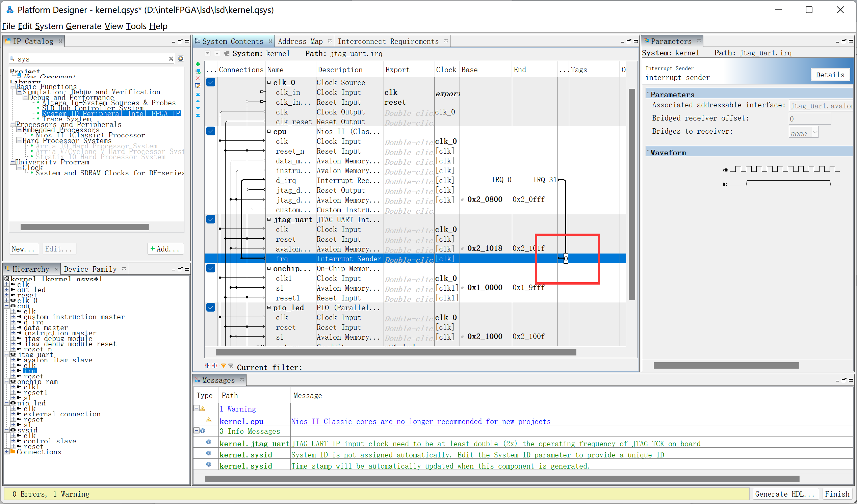The image size is (857, 504).
Task: Click the move-to-bottom blue arrow icon
Action: pos(198,115)
